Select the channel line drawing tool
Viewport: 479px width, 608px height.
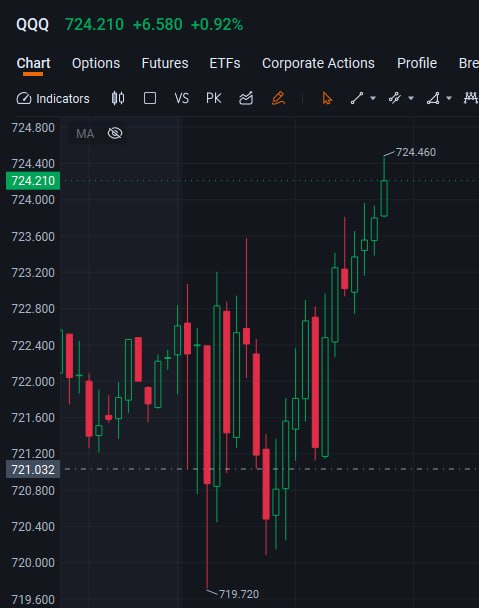point(395,98)
